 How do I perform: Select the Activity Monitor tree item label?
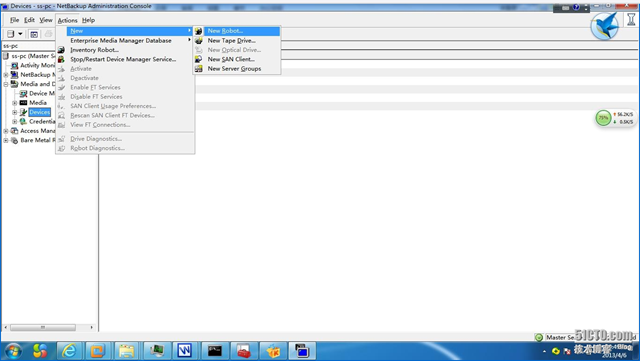(x=38, y=65)
